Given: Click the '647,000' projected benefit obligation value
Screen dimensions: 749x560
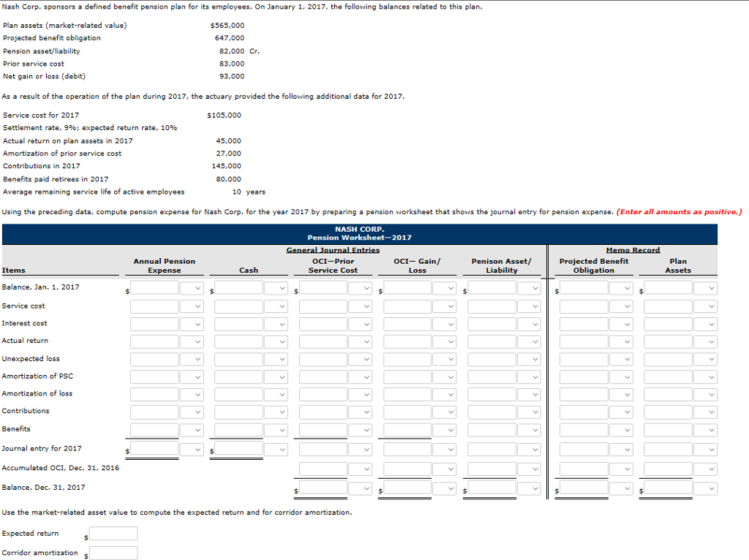Looking at the screenshot, I should point(229,38).
